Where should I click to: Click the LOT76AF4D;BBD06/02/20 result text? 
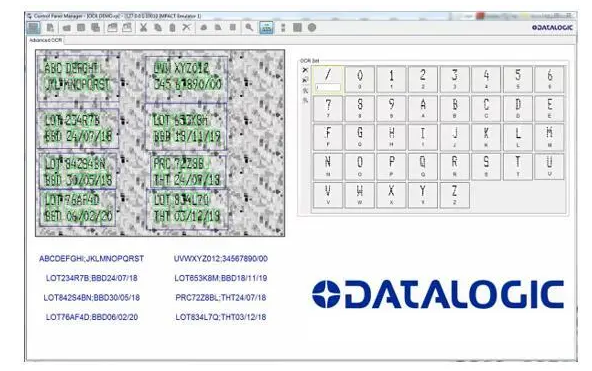(92, 317)
